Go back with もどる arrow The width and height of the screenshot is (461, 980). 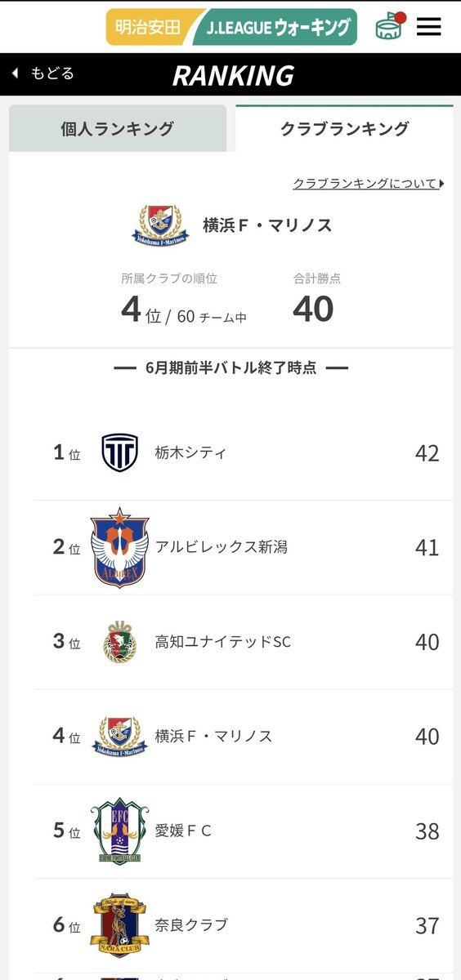43,73
